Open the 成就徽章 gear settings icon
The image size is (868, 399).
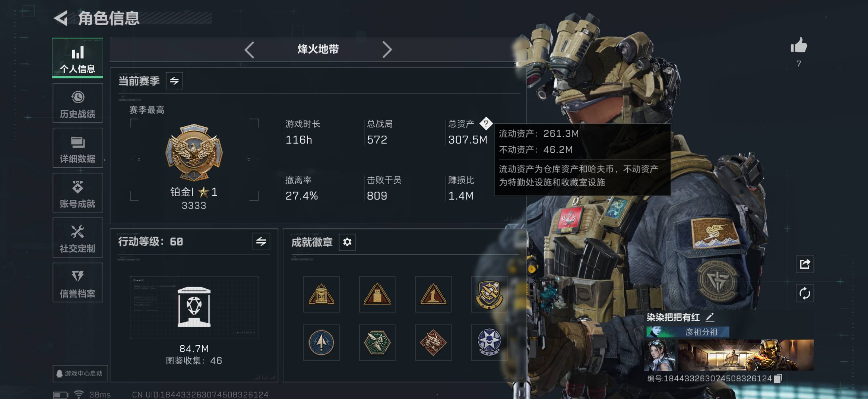(x=347, y=242)
